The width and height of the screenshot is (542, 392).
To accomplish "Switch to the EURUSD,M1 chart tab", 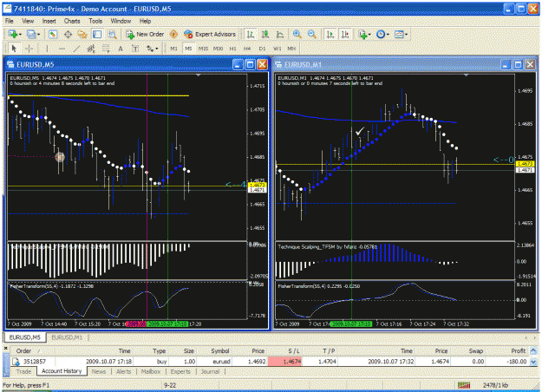I will [67, 337].
